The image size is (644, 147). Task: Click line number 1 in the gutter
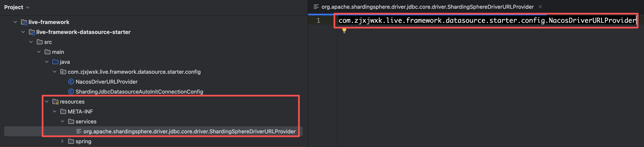(x=318, y=20)
